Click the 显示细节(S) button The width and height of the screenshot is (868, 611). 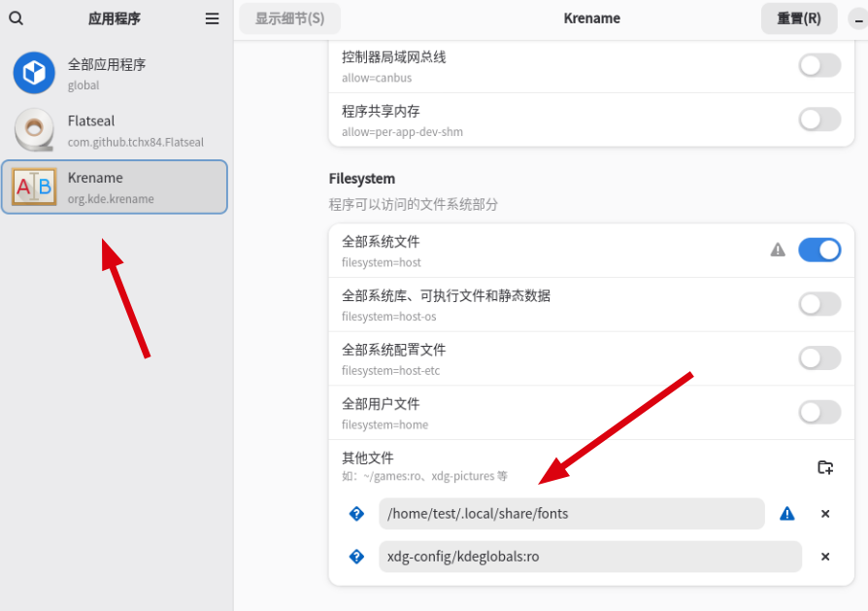coord(289,18)
